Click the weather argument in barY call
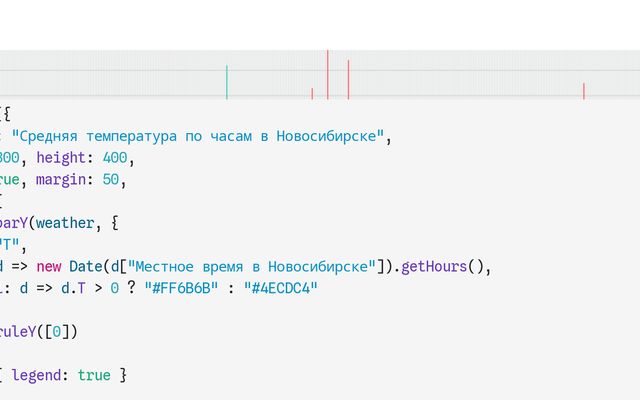 [66, 223]
